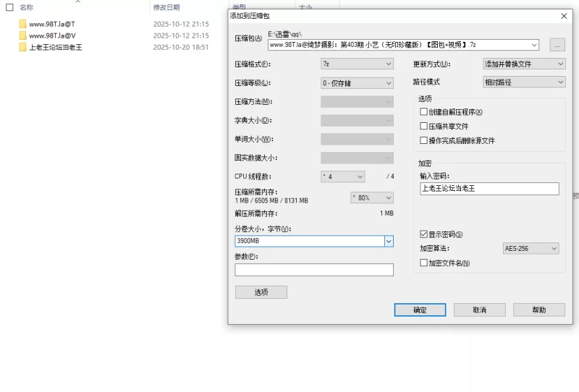The image size is (579, 392).
Task: Toggle 压缩共享文件 checkbox
Action: pyautogui.click(x=424, y=127)
